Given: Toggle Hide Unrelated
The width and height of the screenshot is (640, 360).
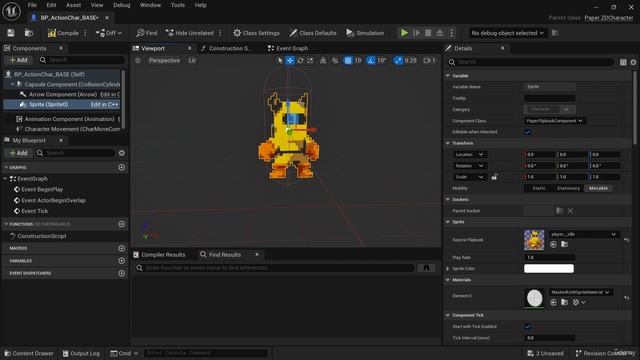Looking at the screenshot, I should point(190,33).
